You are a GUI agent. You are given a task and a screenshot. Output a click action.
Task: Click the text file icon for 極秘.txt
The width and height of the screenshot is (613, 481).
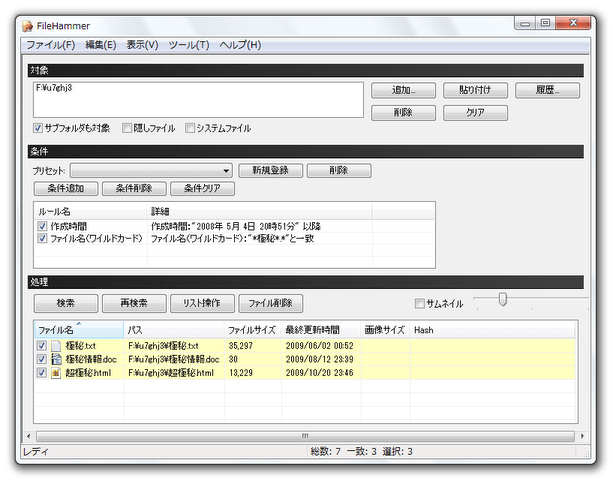pyautogui.click(x=56, y=346)
